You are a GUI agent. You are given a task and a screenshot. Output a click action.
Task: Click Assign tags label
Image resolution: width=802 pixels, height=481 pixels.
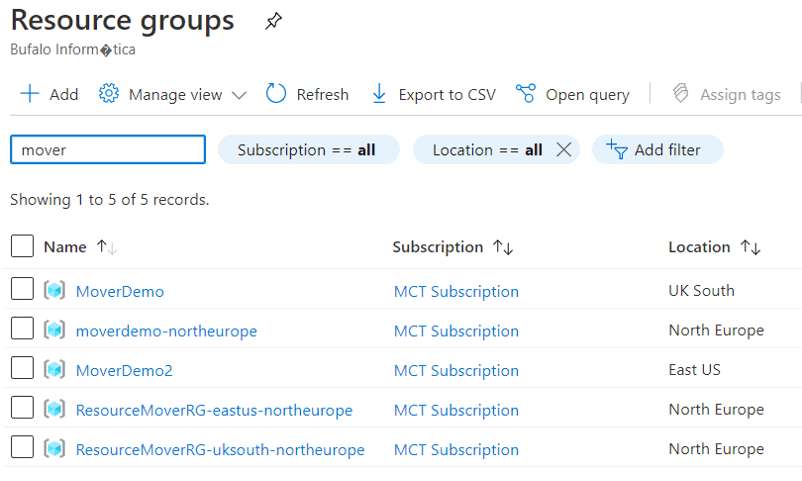point(740,95)
